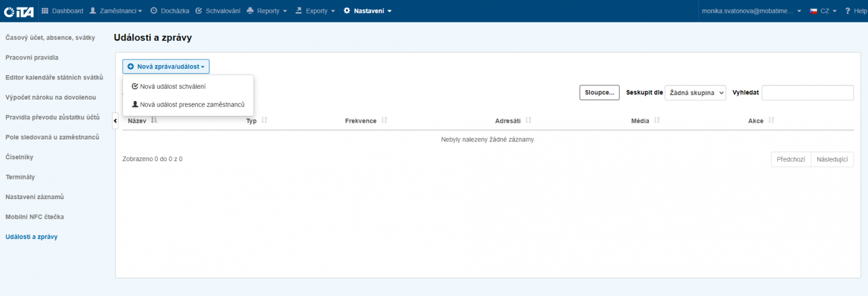The width and height of the screenshot is (868, 296).
Task: Click the Následující pagination button
Action: (x=832, y=159)
